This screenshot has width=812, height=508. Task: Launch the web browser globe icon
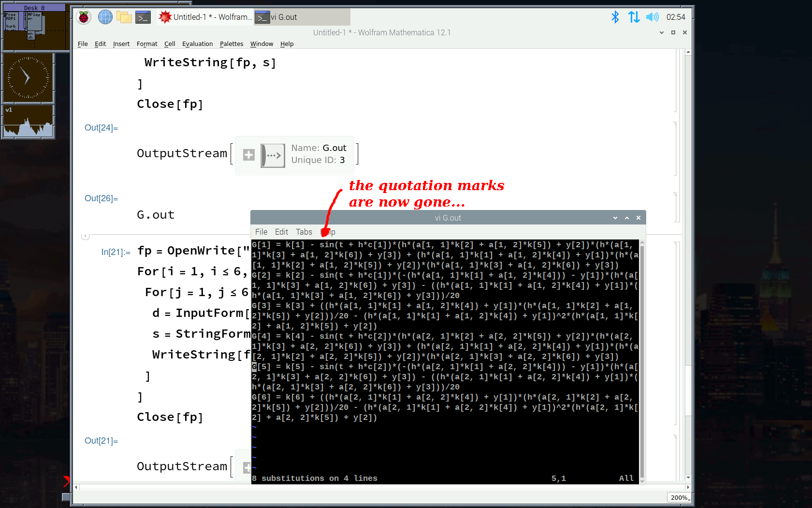105,17
